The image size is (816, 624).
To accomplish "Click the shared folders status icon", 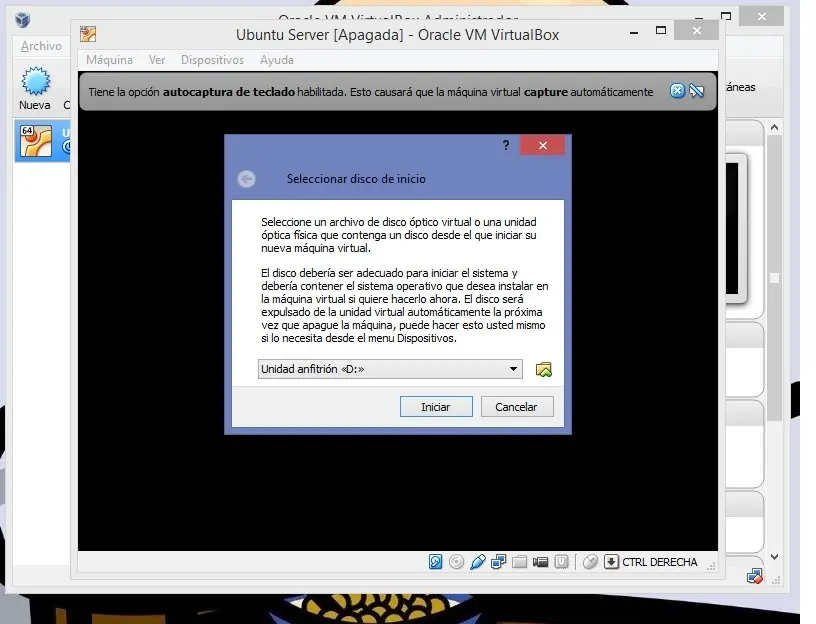I will point(519,562).
